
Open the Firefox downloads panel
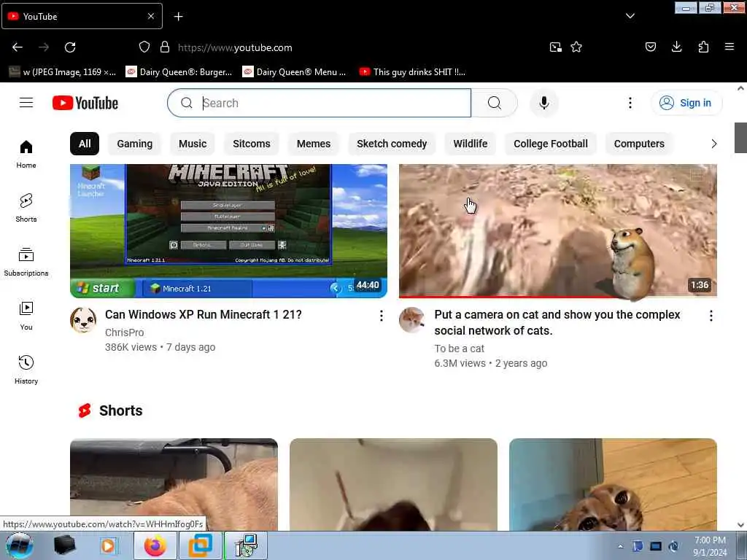[676, 47]
